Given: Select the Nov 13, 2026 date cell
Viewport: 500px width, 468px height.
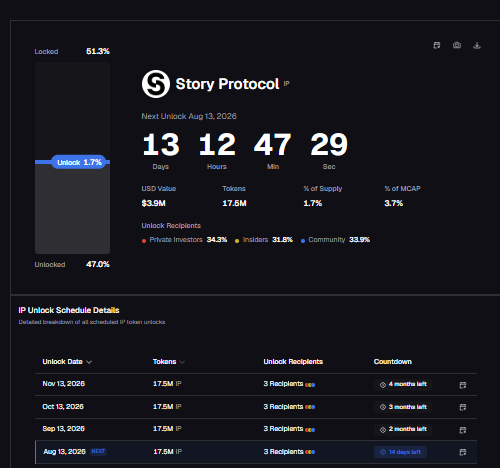Looking at the screenshot, I should 64,384.
